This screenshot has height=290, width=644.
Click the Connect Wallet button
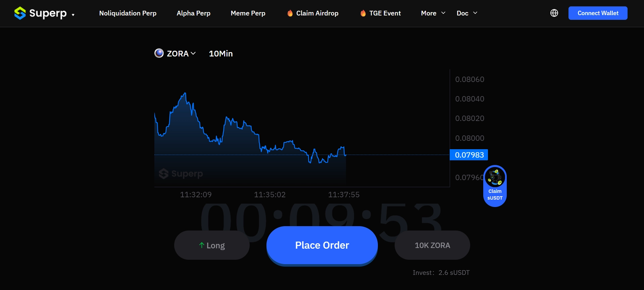click(598, 13)
